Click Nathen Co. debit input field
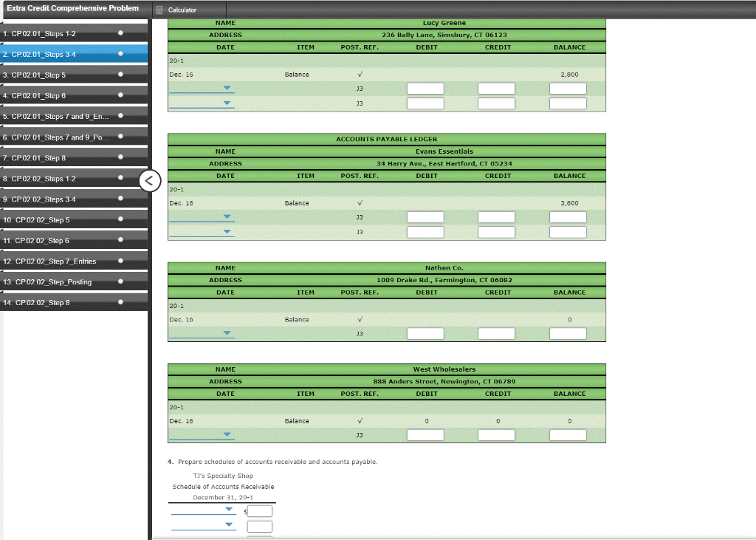The width and height of the screenshot is (756, 540). tap(425, 333)
